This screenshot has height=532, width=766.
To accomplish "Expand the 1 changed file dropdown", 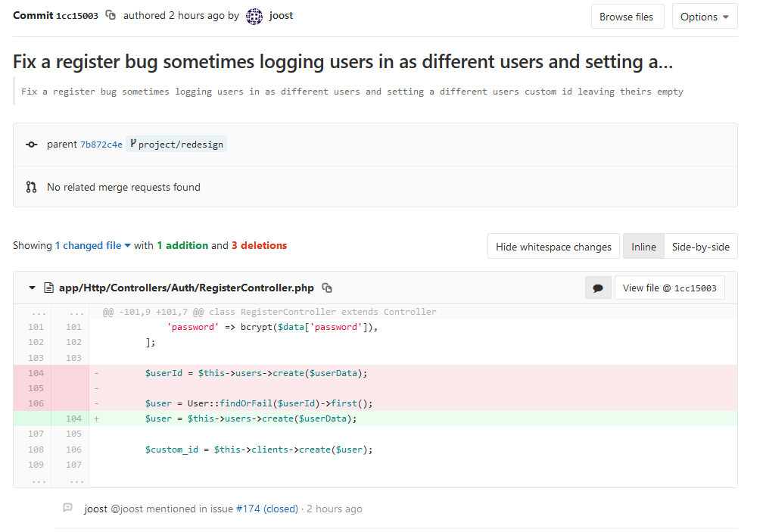I will (93, 246).
